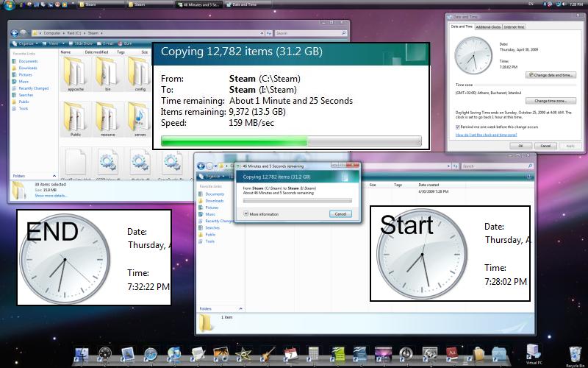Expand More information in copy dialog
588x368 pixels.
point(261,214)
